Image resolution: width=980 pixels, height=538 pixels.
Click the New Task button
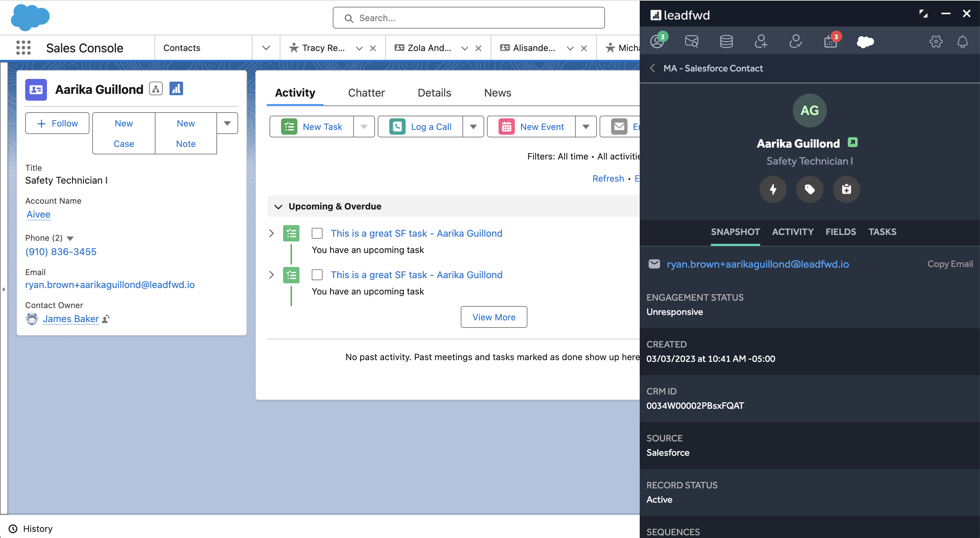click(x=312, y=127)
